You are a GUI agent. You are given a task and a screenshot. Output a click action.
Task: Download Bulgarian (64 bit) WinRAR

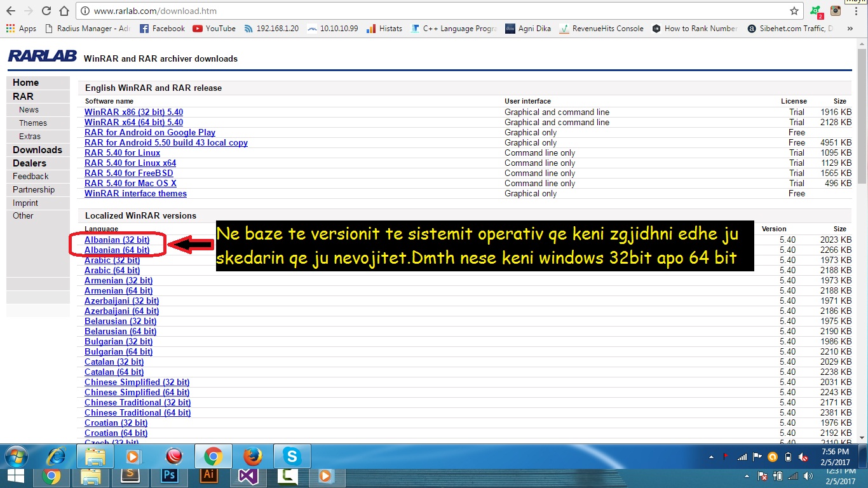click(x=118, y=351)
